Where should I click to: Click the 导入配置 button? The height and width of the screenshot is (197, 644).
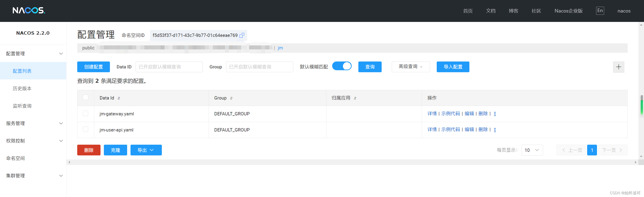[x=453, y=67]
